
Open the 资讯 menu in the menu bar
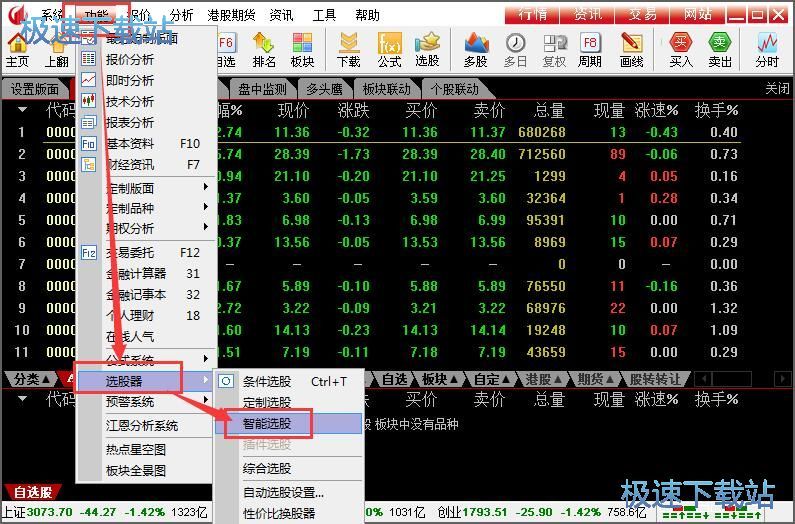(281, 15)
